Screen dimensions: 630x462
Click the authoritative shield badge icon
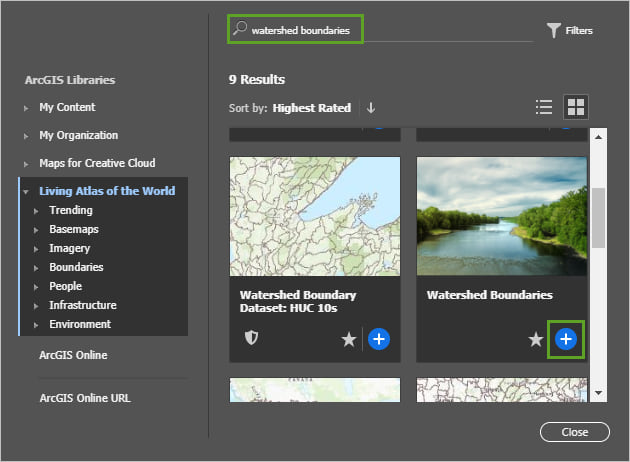point(251,339)
